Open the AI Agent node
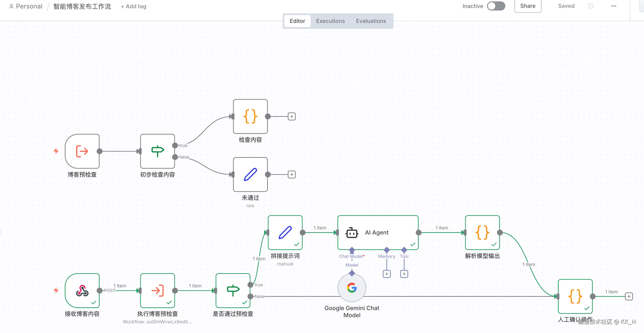 [x=378, y=232]
